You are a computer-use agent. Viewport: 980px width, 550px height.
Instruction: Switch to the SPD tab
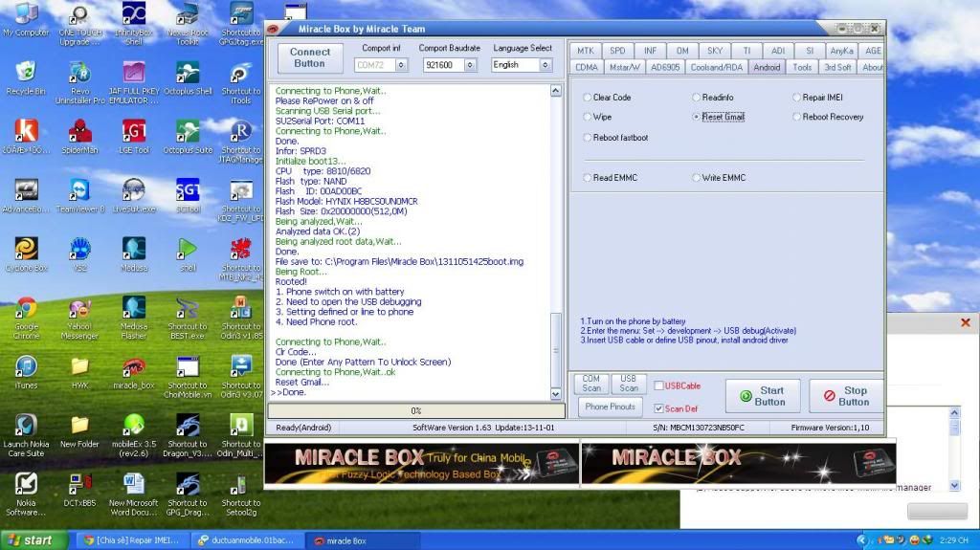click(x=617, y=51)
